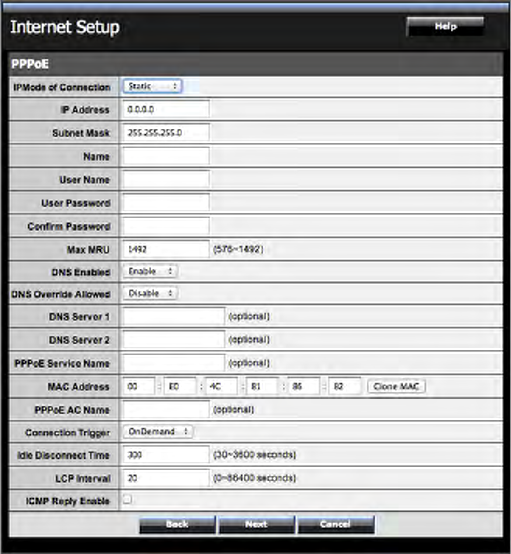
Task: Click the Back button
Action: click(x=177, y=524)
